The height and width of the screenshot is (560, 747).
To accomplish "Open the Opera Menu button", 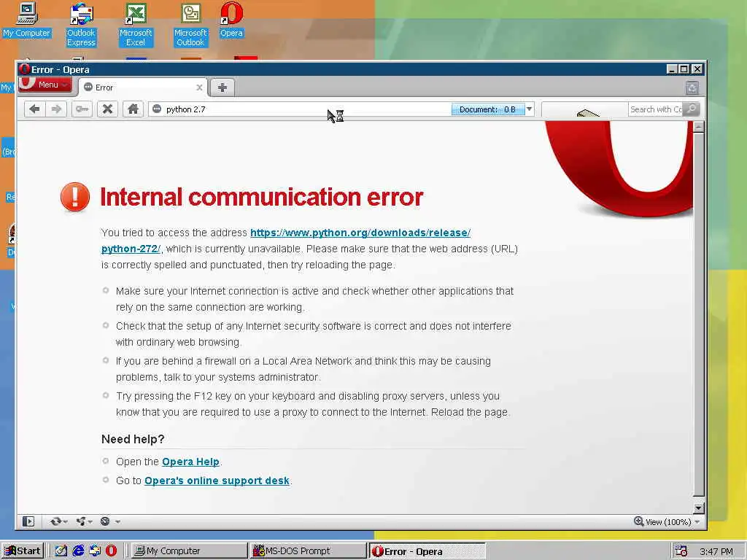I will pyautogui.click(x=44, y=85).
